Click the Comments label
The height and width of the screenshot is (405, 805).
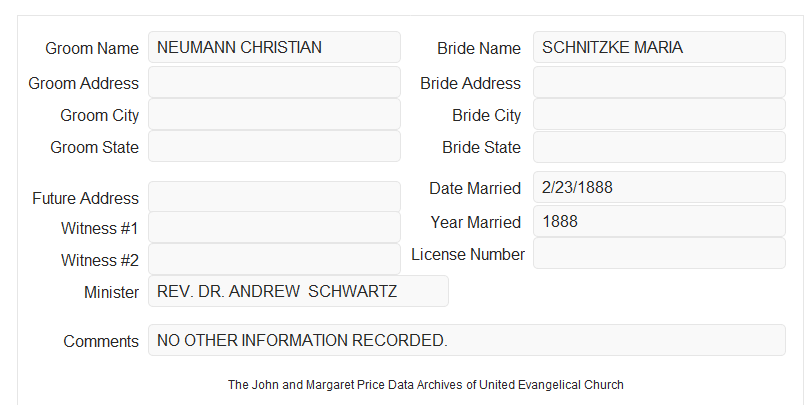[x=101, y=341]
